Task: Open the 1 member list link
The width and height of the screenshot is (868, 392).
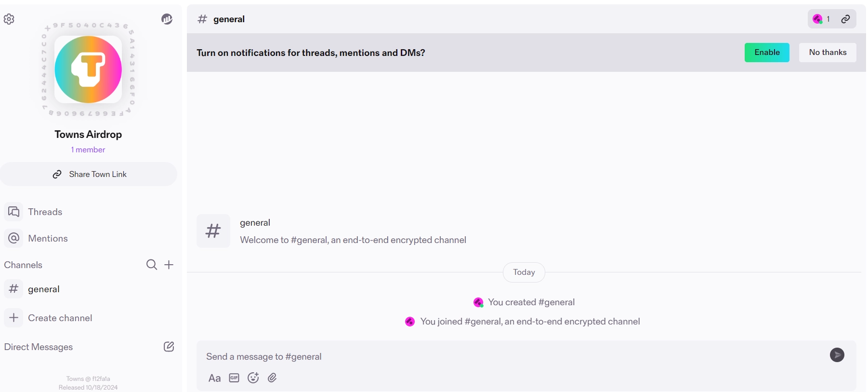Action: [x=88, y=150]
